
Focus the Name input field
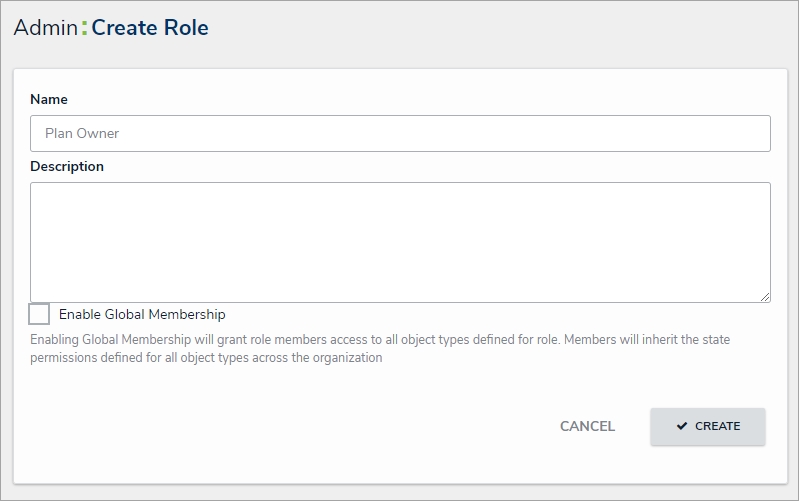(400, 133)
